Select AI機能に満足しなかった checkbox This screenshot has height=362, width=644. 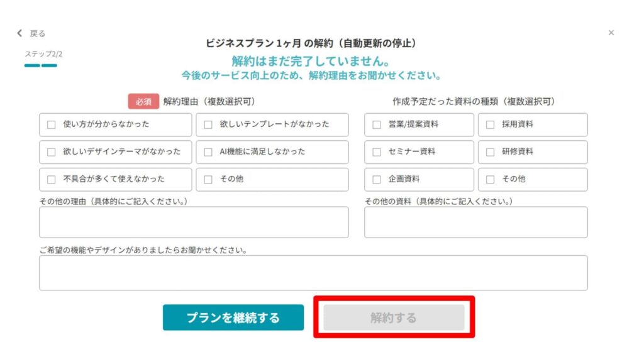[208, 152]
